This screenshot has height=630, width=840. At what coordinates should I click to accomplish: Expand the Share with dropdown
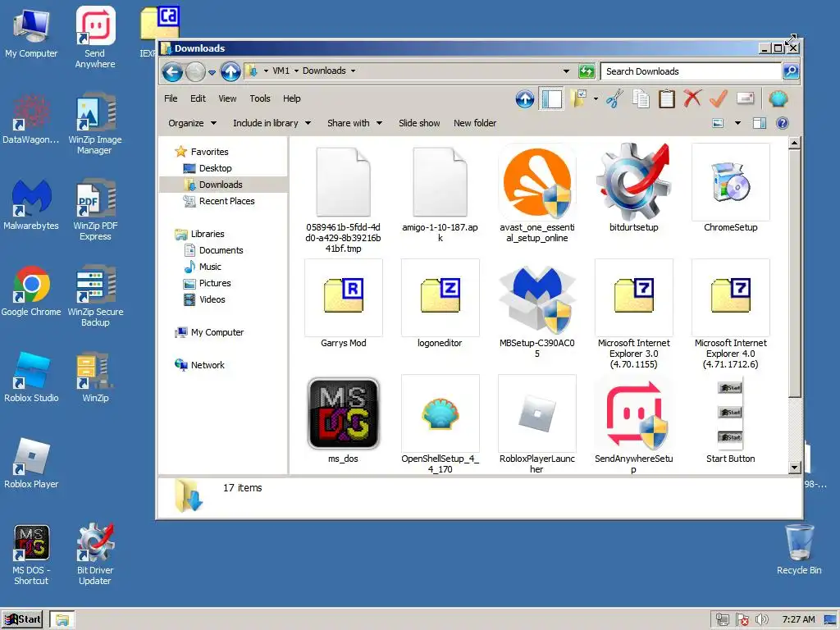coord(354,123)
